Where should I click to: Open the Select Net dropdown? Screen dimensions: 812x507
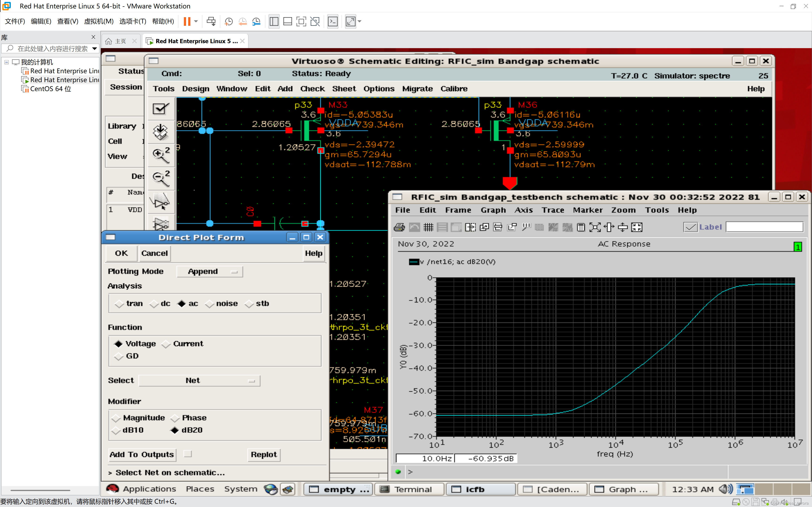pos(199,380)
